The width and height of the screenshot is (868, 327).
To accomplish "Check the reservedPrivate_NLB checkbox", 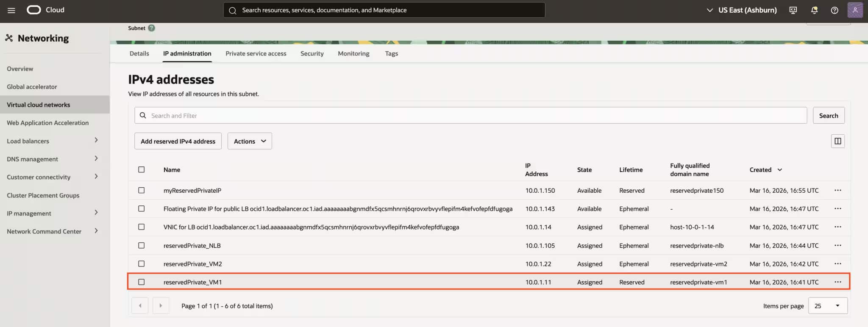I will tap(142, 245).
